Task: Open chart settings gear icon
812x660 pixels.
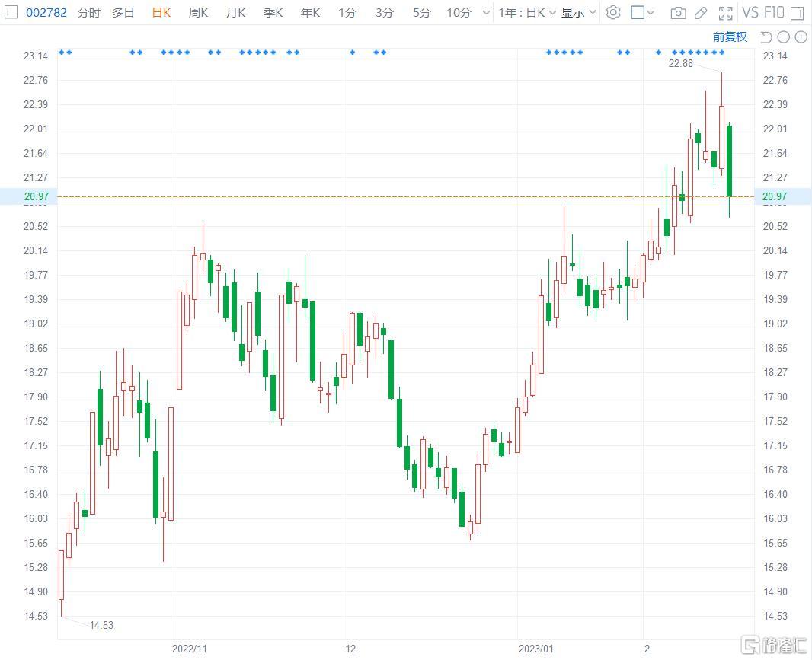Action: (613, 13)
